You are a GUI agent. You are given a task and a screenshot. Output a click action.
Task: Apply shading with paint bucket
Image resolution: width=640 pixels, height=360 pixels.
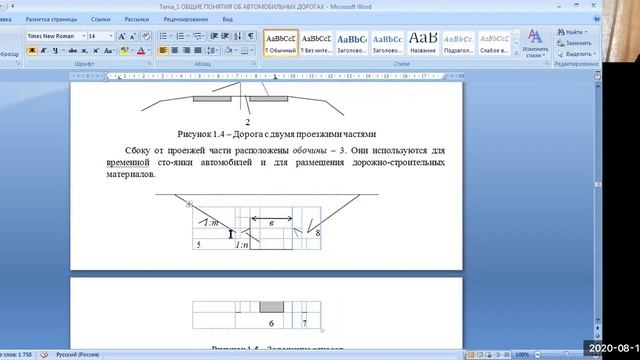coord(228,51)
